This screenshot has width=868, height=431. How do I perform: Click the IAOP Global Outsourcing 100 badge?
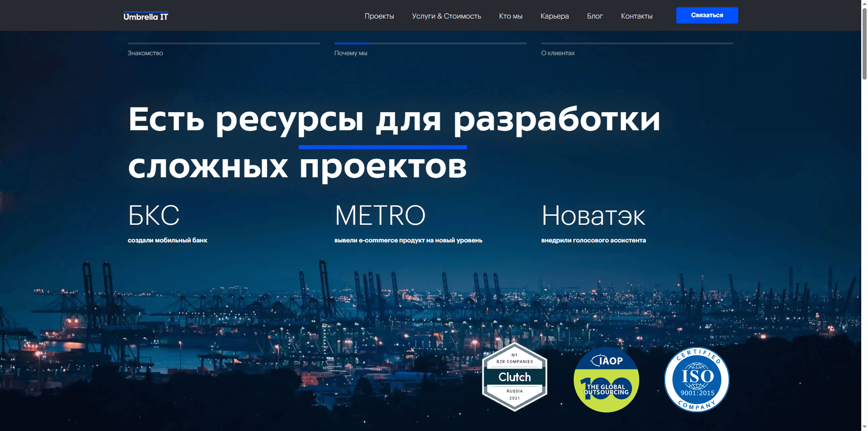click(x=606, y=380)
